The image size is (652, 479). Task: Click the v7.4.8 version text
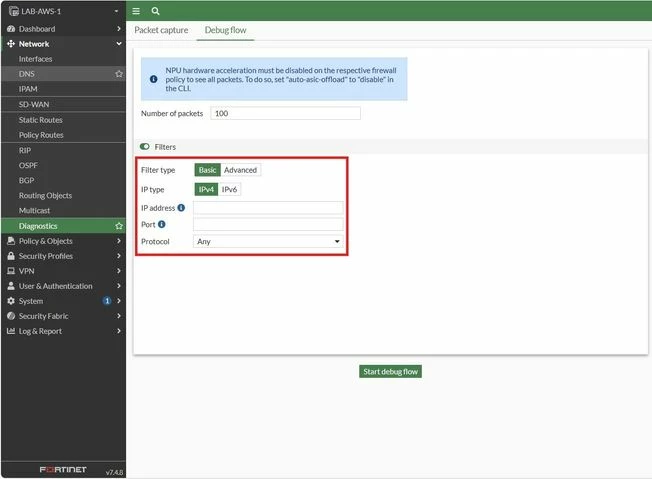(x=114, y=472)
